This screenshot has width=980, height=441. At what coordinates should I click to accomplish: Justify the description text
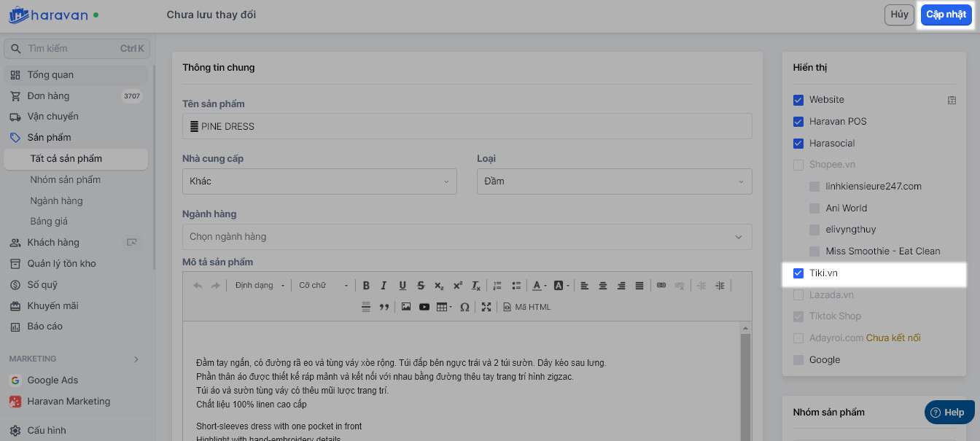click(x=639, y=286)
